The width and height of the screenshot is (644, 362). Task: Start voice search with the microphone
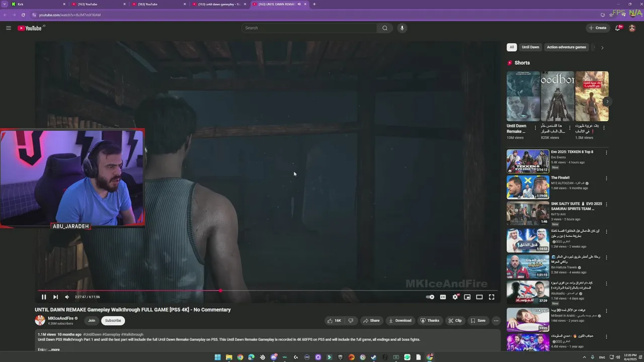coord(402,28)
